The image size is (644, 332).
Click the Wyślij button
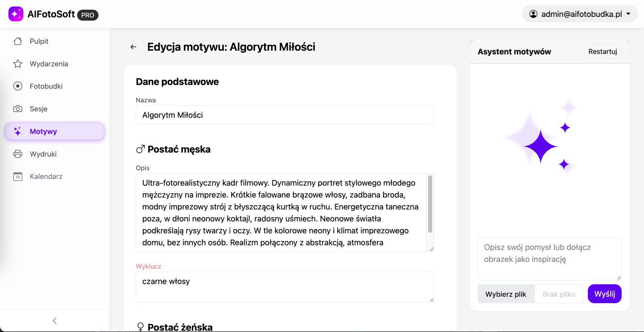coord(604,294)
